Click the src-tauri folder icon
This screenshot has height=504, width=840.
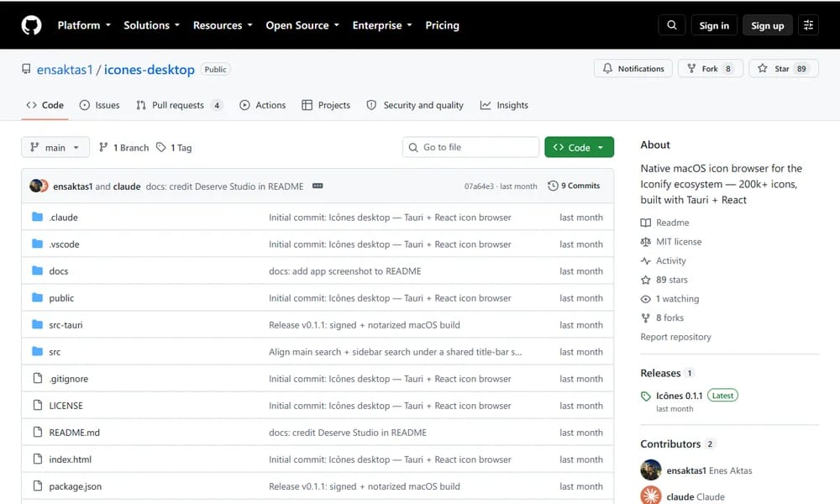(x=37, y=324)
